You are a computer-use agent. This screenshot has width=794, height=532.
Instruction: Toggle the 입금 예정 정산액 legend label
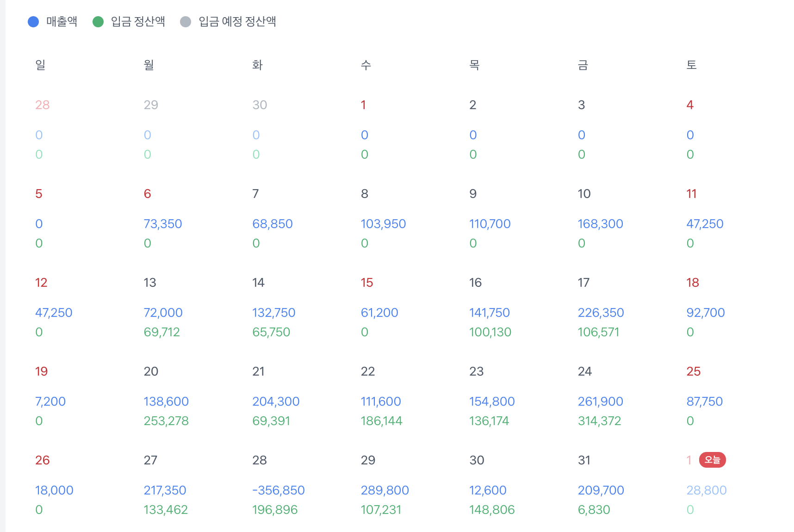237,22
